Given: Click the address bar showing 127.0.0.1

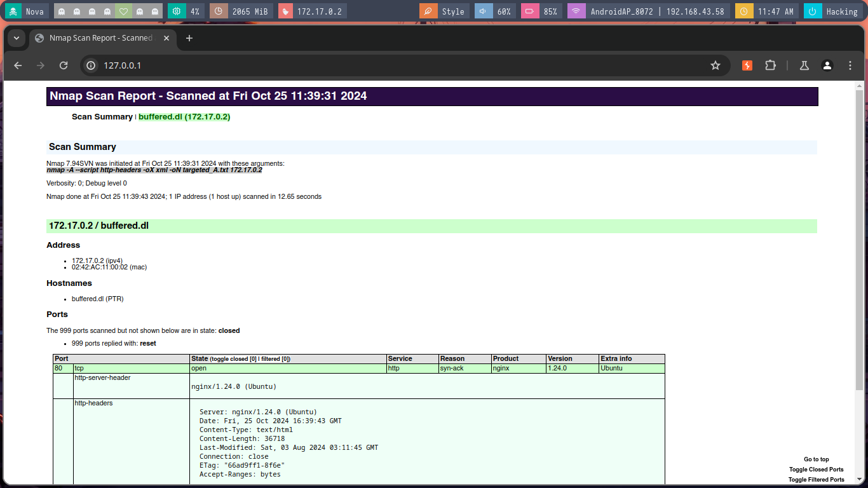Looking at the screenshot, I should pyautogui.click(x=381, y=65).
